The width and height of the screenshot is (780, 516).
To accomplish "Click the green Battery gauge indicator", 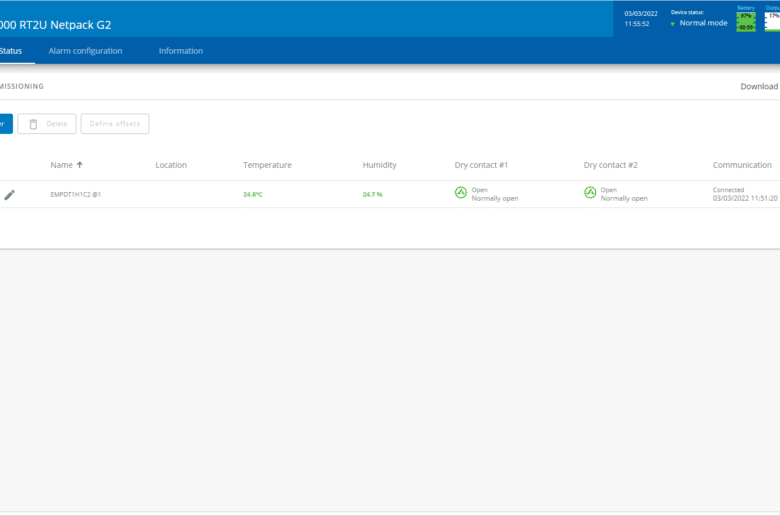I will tap(746, 22).
